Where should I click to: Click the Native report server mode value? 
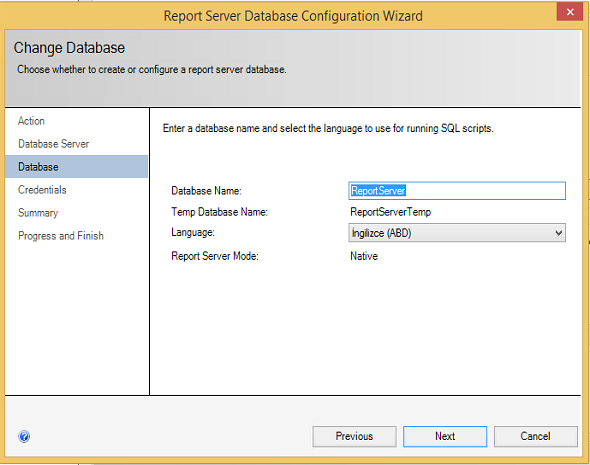pos(364,256)
